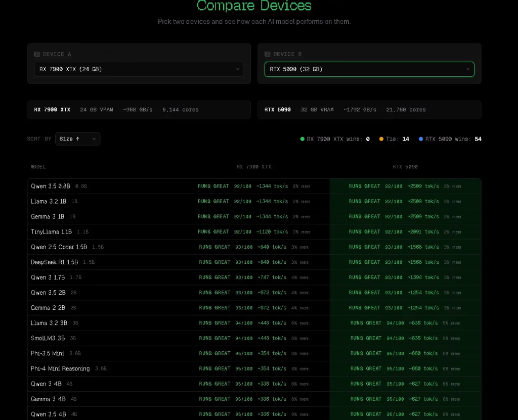
Task: Click the RTX 5090 column header
Action: pos(405,167)
